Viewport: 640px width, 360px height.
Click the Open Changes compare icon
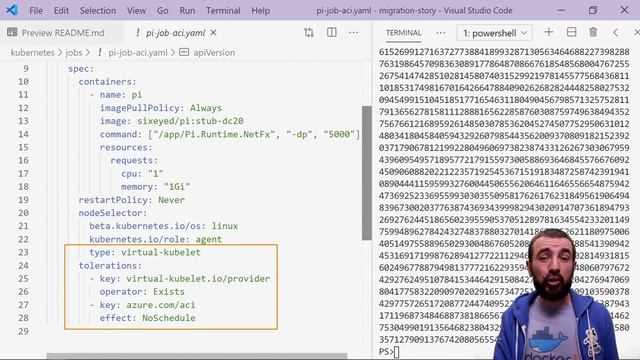click(x=309, y=33)
